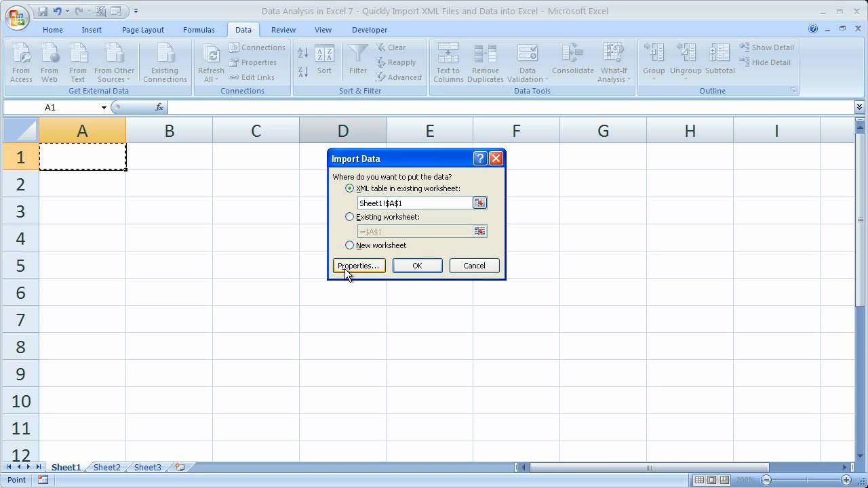Switch to Page Layout view in status bar
This screenshot has height=488, width=868.
711,480
